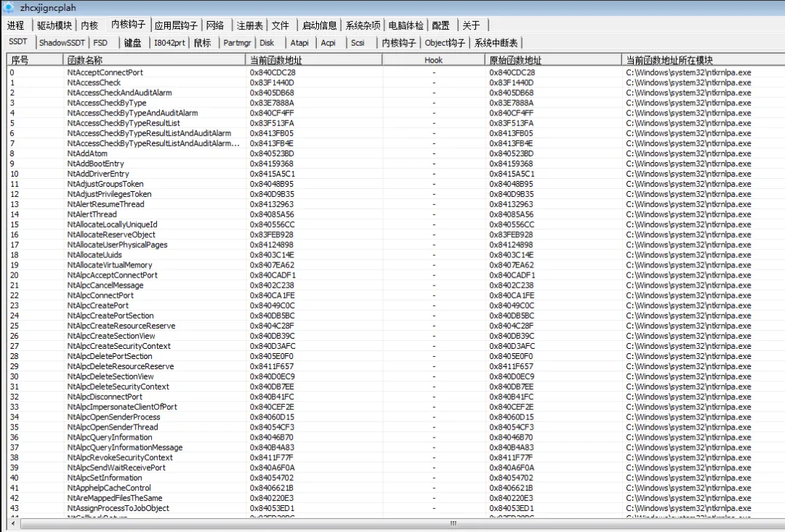Open the 关于 tab
The width and height of the screenshot is (785, 532).
471,25
